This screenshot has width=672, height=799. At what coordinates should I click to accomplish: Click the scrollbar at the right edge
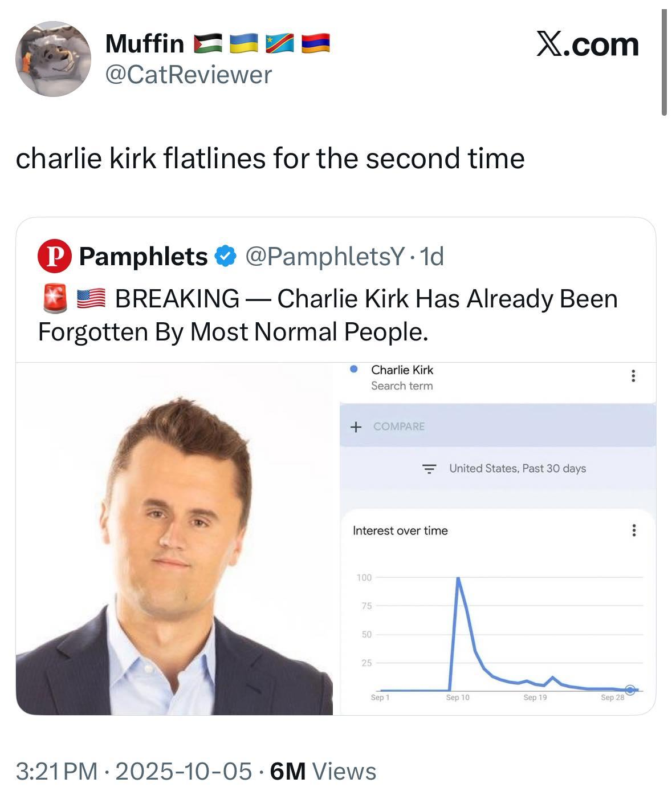664,63
